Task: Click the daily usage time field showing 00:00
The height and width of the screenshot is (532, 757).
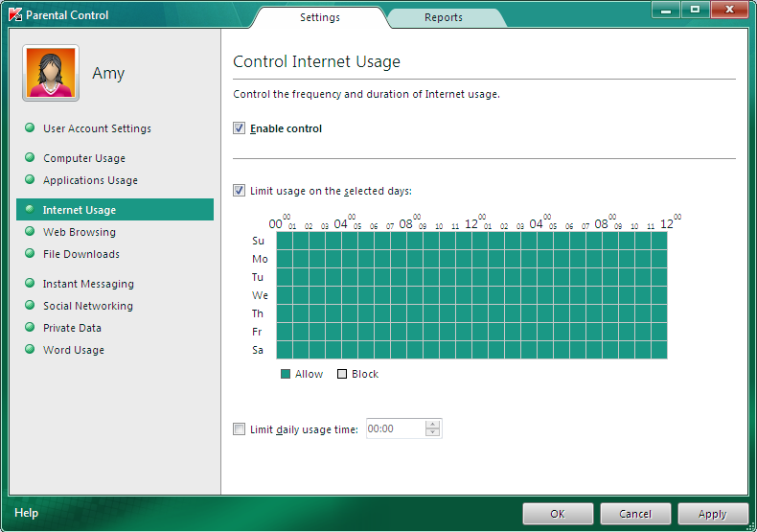Action: pos(395,428)
